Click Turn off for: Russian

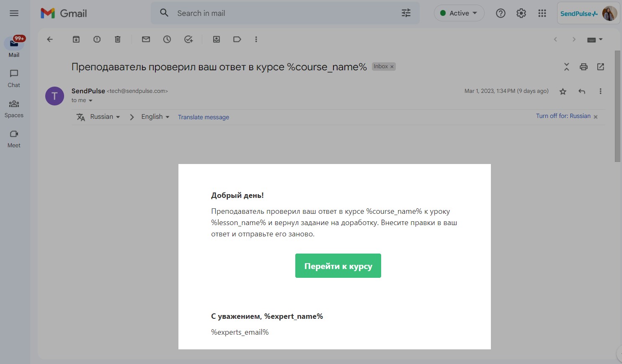coord(563,116)
